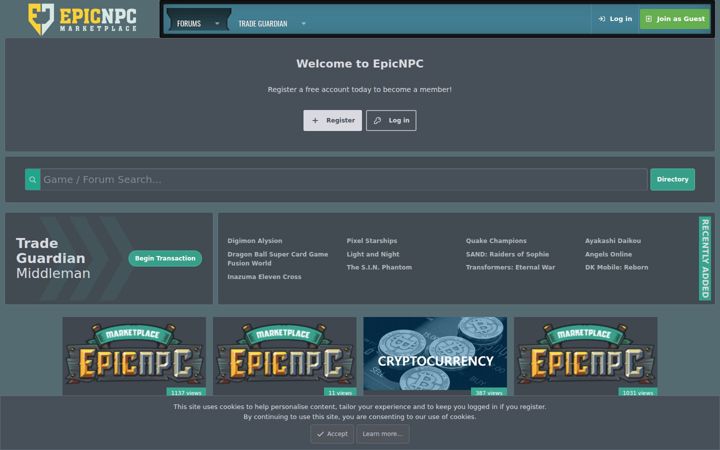Viewport: 720px width, 450px height.
Task: Open the Pixel Starships link
Action: pyautogui.click(x=372, y=241)
